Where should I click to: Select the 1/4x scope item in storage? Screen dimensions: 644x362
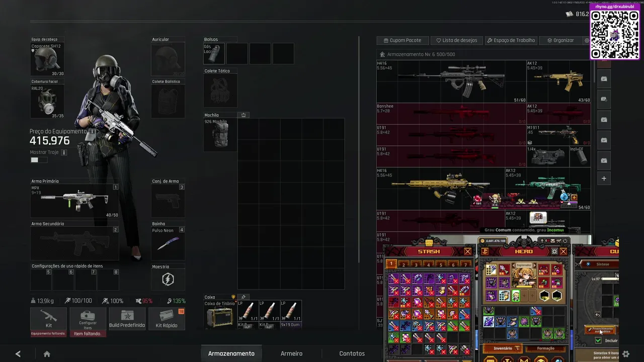click(x=547, y=156)
